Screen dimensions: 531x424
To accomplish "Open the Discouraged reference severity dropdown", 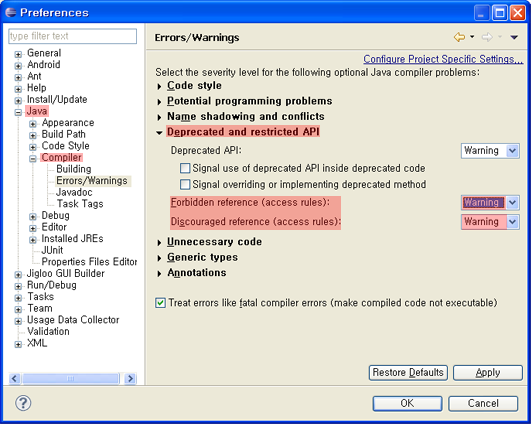I will (490, 222).
